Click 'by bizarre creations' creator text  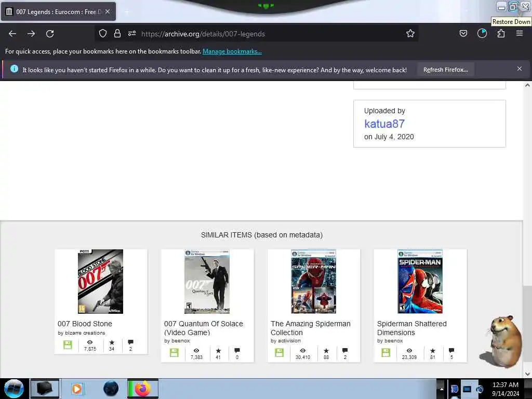[82, 333]
